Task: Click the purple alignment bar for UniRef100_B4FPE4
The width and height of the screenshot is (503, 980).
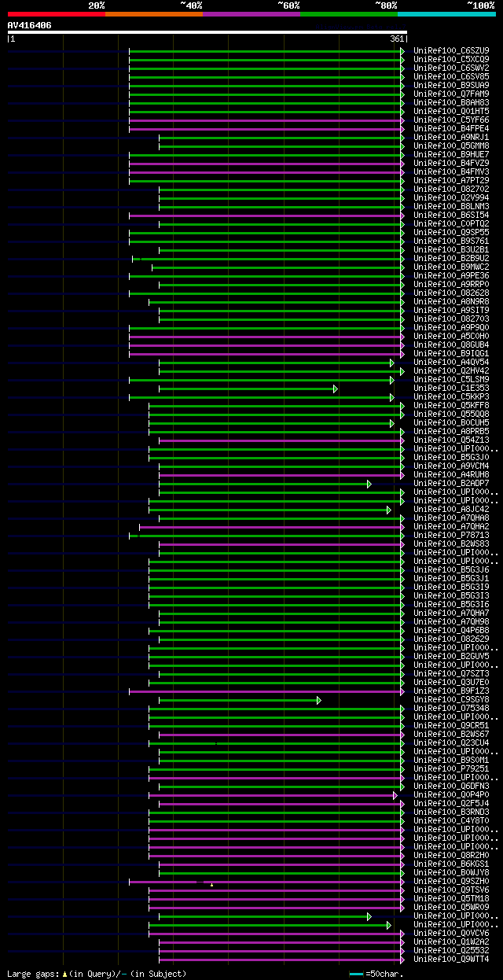Action: (x=266, y=129)
